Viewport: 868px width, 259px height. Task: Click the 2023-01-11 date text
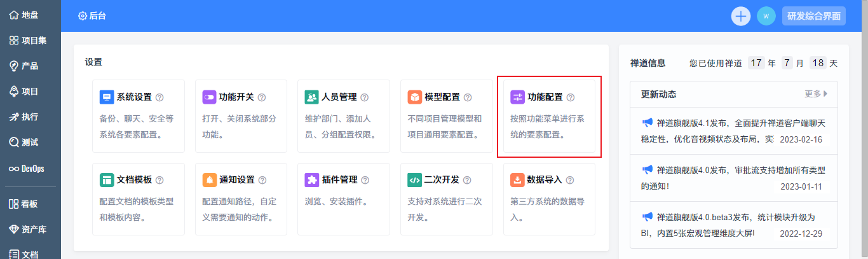[x=801, y=186]
